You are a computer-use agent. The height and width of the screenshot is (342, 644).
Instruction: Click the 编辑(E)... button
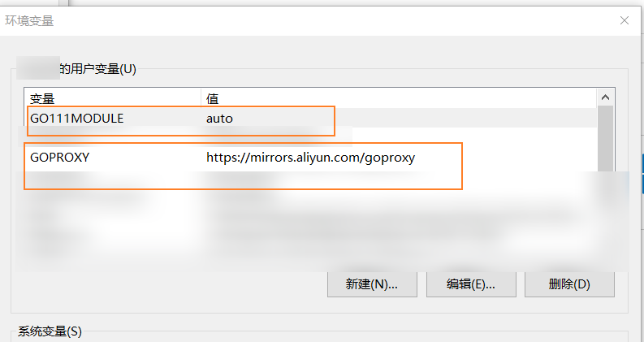pyautogui.click(x=471, y=284)
